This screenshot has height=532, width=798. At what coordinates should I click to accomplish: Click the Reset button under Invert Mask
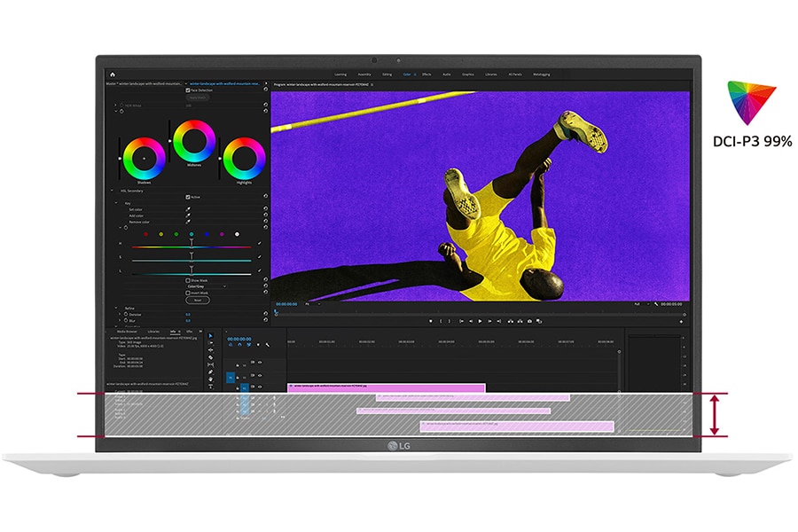[198, 300]
